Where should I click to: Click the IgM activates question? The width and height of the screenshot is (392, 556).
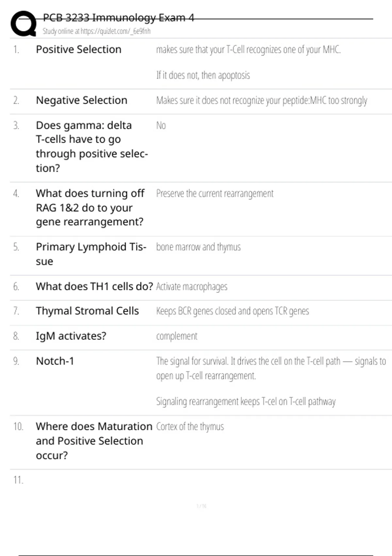pos(71,336)
